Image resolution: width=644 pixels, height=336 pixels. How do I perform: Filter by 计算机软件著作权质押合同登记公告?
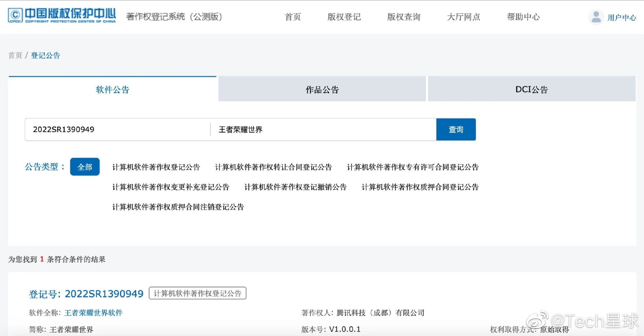click(420, 187)
